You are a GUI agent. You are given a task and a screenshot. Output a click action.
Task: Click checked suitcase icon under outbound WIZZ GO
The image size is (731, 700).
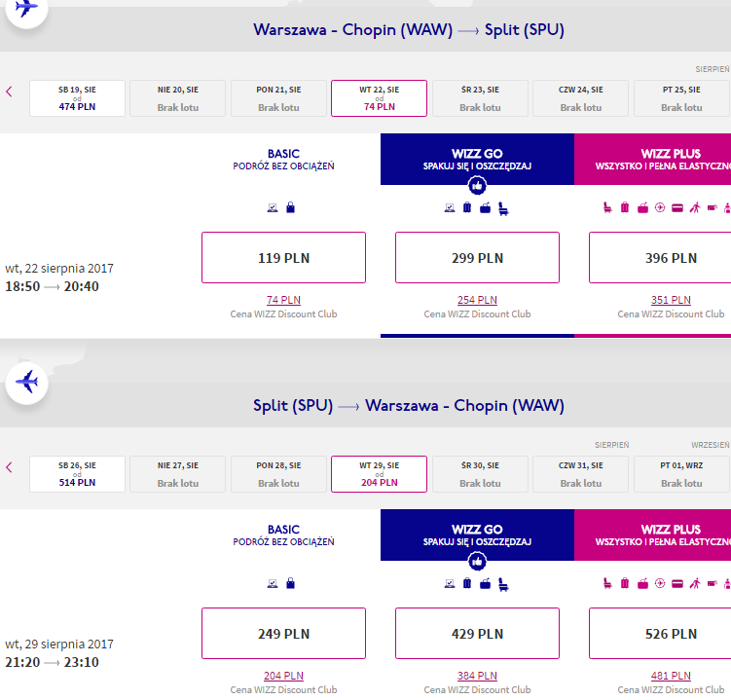tap(467, 207)
